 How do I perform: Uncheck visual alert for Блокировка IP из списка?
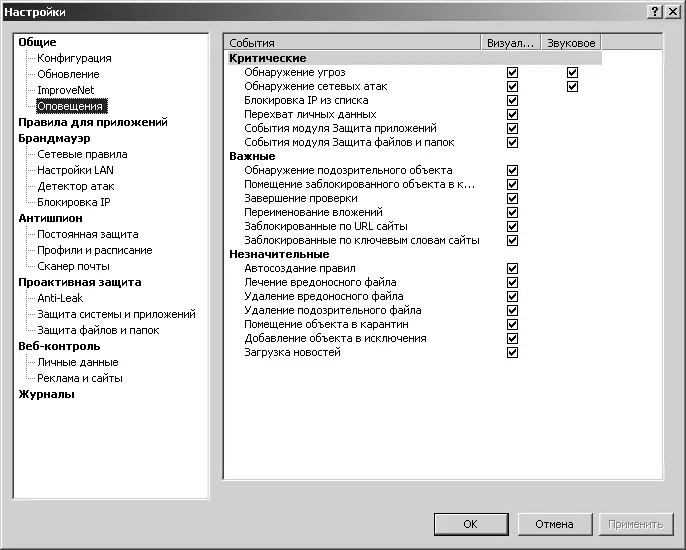[x=513, y=101]
